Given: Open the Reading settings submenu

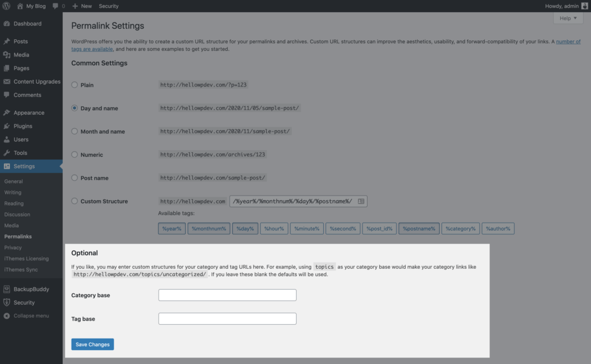Looking at the screenshot, I should tap(14, 203).
